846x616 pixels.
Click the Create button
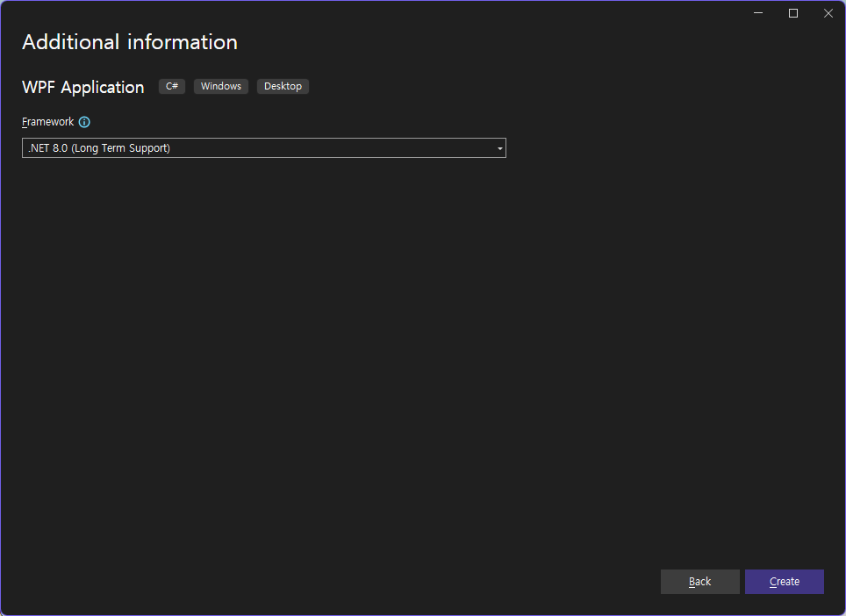[784, 582]
